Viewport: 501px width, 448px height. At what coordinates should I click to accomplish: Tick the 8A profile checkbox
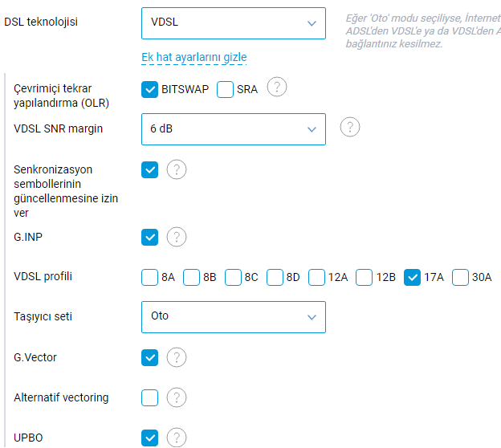click(x=149, y=277)
